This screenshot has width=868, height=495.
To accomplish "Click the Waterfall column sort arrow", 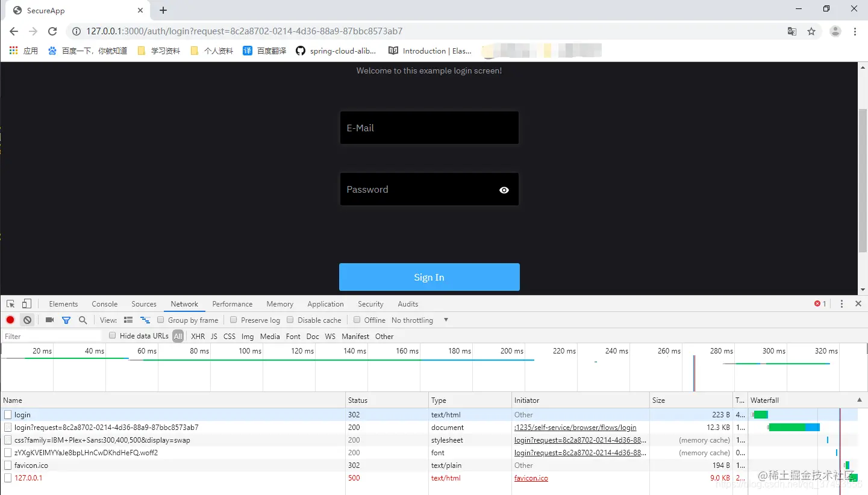I will [x=860, y=399].
